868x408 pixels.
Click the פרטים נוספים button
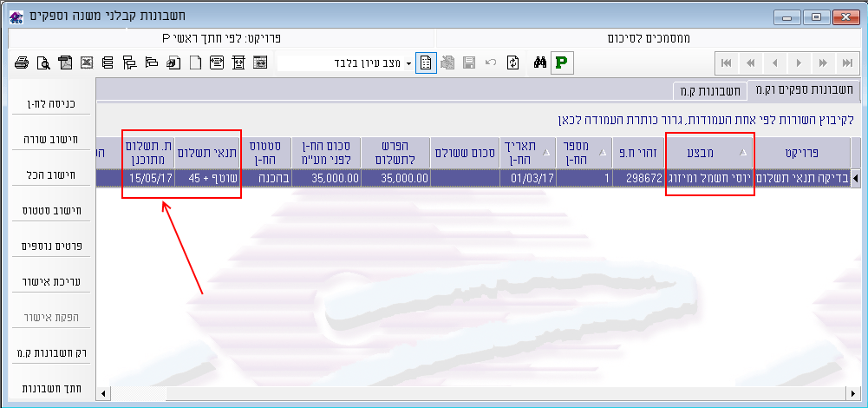tap(49, 246)
